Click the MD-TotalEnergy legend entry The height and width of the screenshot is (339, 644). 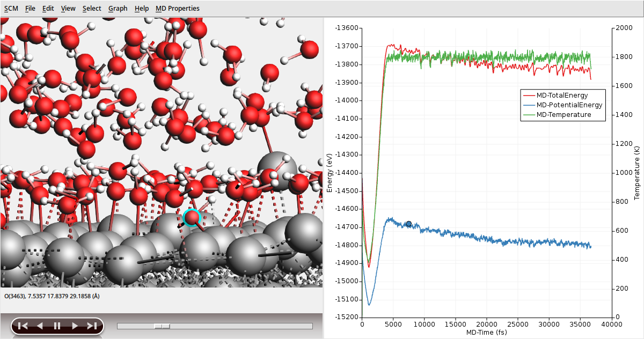(x=562, y=95)
